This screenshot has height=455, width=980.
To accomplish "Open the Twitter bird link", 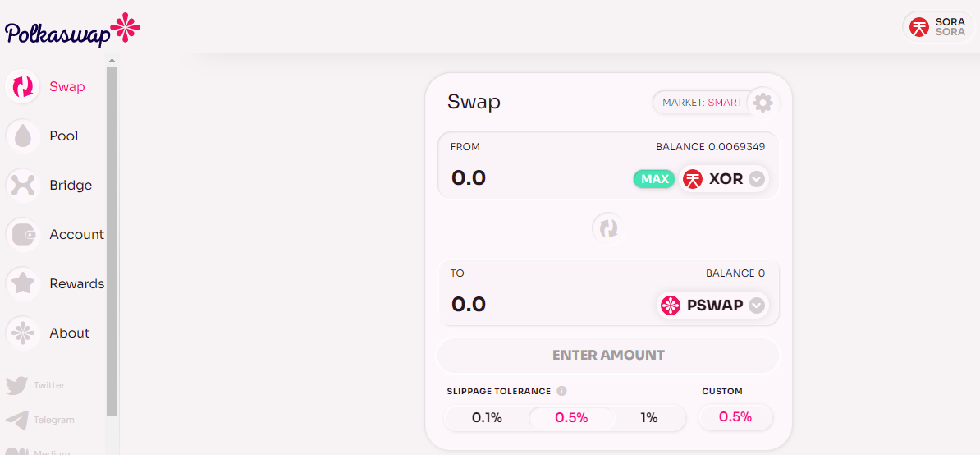I will (17, 385).
